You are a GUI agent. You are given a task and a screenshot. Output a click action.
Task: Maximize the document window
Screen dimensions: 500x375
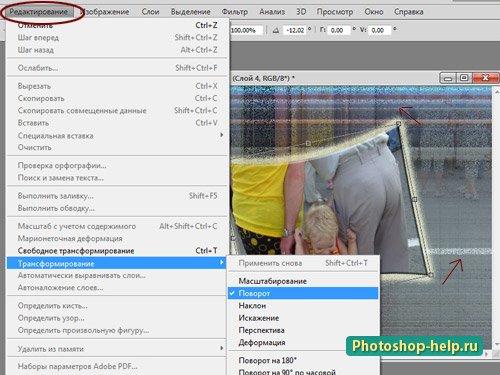pyautogui.click(x=464, y=78)
